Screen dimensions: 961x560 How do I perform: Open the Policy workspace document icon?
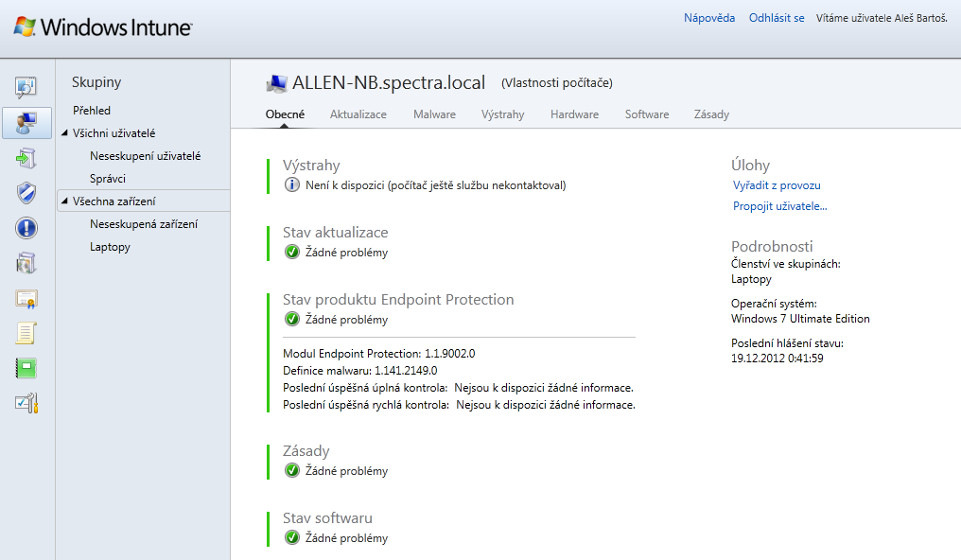26,333
